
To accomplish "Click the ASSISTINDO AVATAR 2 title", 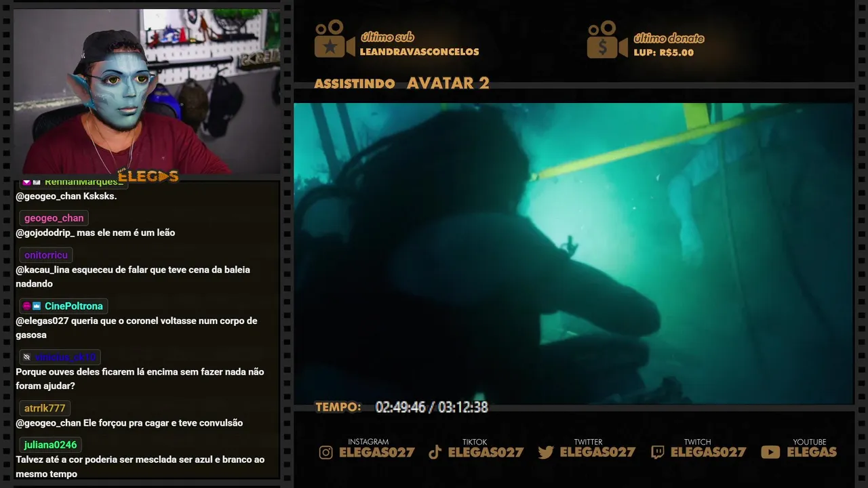I will point(401,83).
